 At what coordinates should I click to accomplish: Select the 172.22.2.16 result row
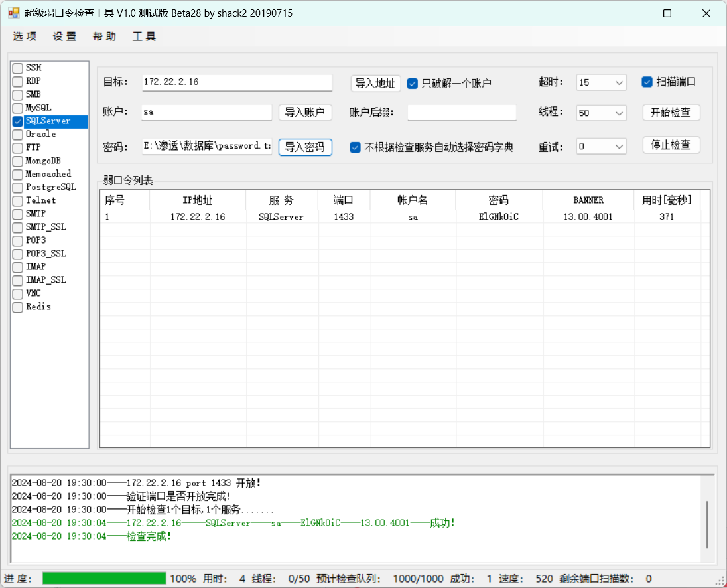point(198,217)
